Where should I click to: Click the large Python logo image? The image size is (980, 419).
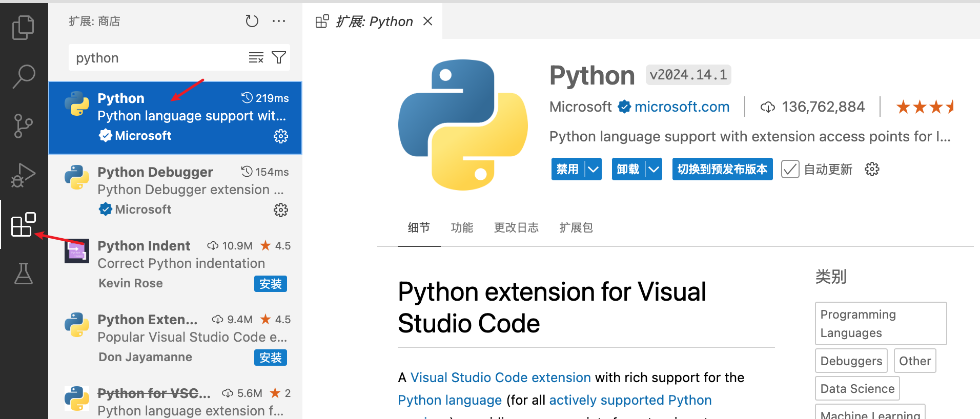[x=463, y=125]
